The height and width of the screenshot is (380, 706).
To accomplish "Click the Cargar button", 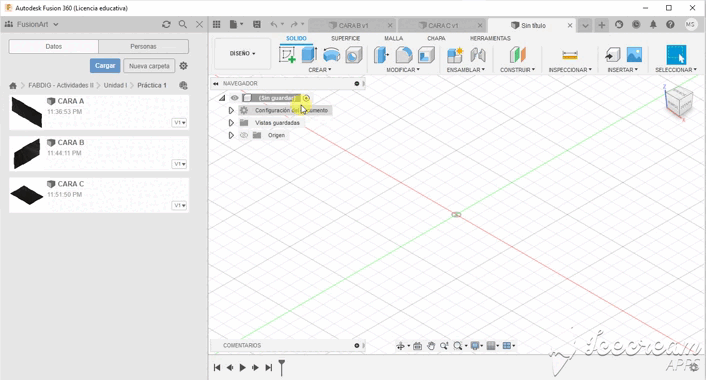I will [x=105, y=66].
